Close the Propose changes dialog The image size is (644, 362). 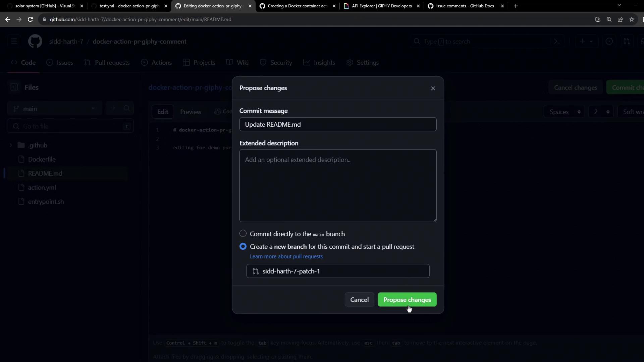433,88
